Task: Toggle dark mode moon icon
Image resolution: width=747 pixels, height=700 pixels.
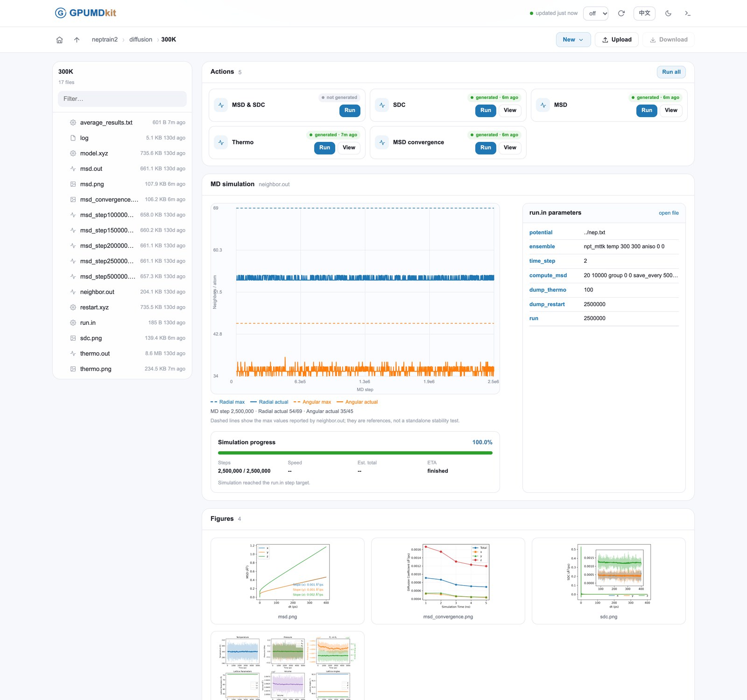Action: 669,14
